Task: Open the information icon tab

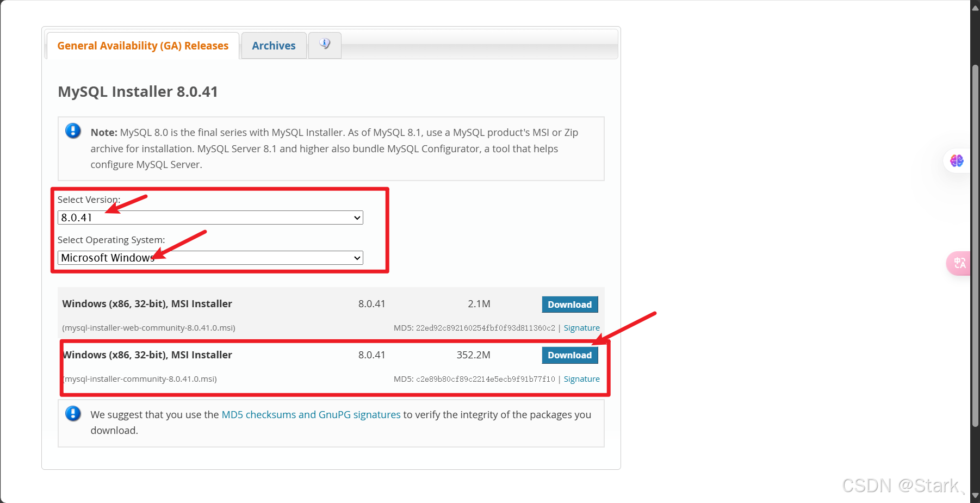Action: coord(325,45)
